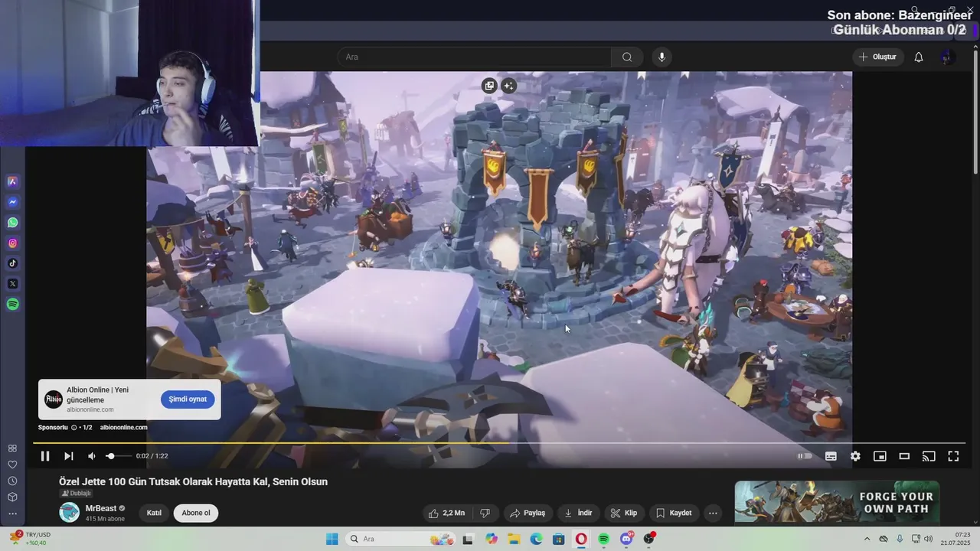
Task: Seek on the yellow ad progress bar
Action: 499,443
